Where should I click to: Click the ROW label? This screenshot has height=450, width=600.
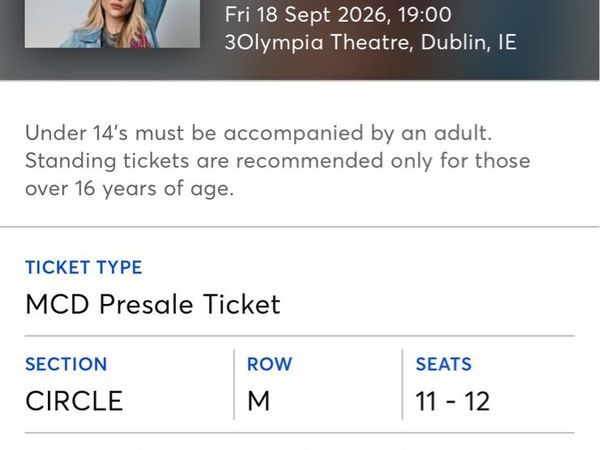269,365
